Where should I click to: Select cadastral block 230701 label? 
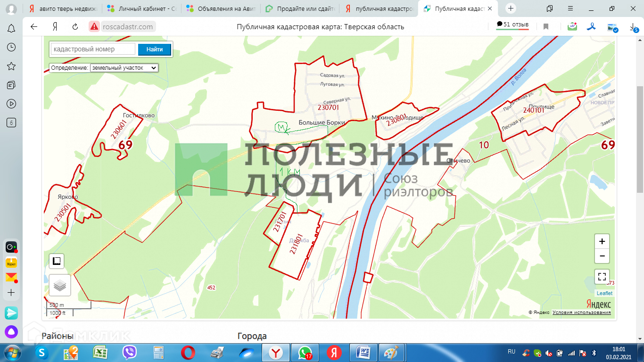tap(328, 107)
